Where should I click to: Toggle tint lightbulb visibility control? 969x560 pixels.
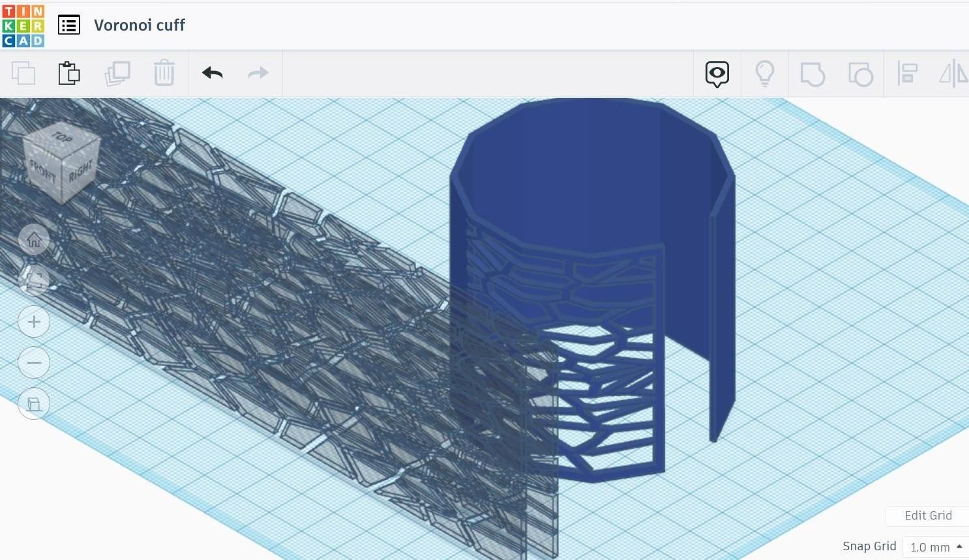(x=765, y=74)
